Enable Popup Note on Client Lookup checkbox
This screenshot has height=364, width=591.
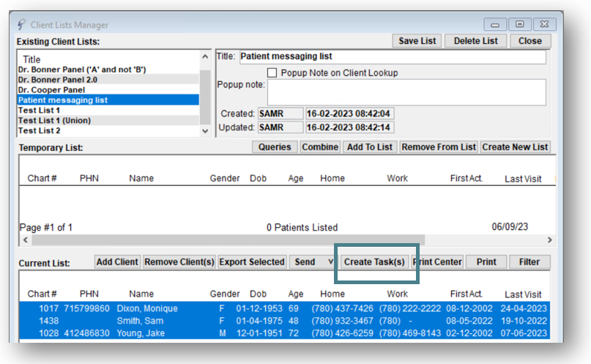(x=272, y=73)
